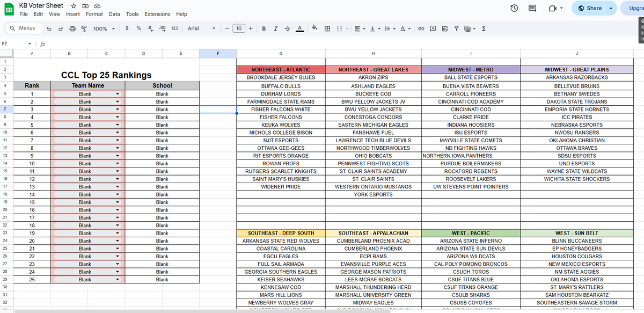644x313 pixels.
Task: Open text rotation options
Action: [405, 28]
